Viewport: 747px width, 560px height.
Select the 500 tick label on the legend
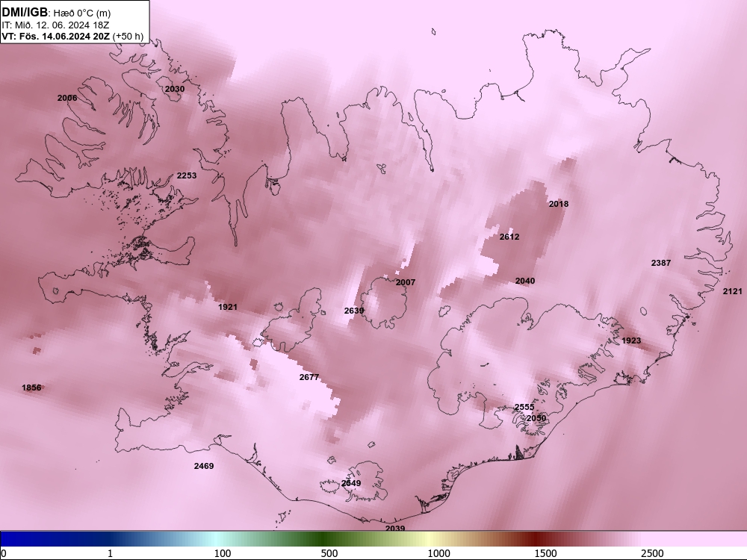[329, 553]
